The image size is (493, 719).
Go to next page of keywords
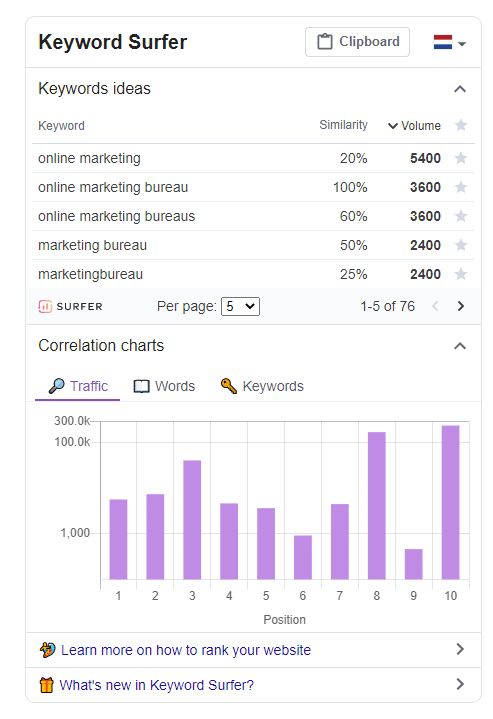(x=461, y=306)
